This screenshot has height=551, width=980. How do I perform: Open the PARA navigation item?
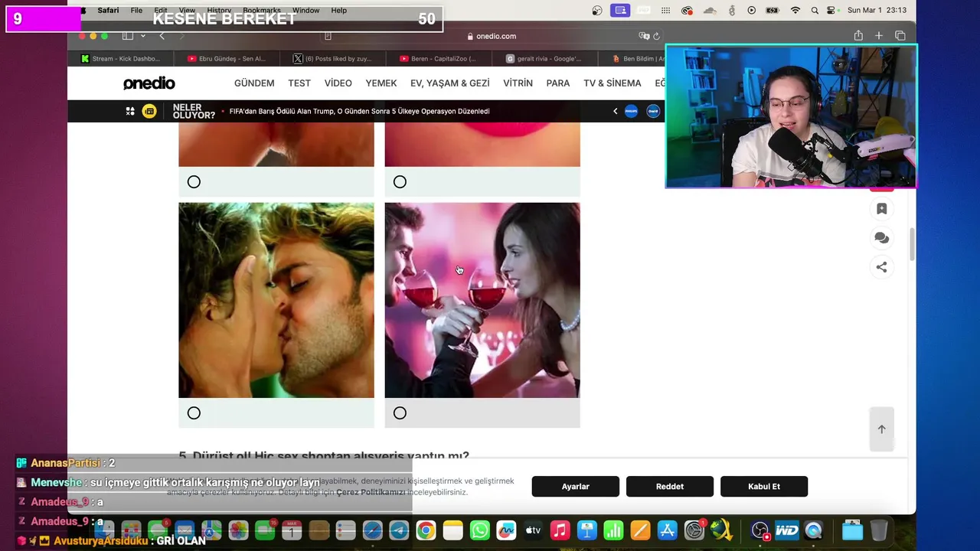click(558, 83)
